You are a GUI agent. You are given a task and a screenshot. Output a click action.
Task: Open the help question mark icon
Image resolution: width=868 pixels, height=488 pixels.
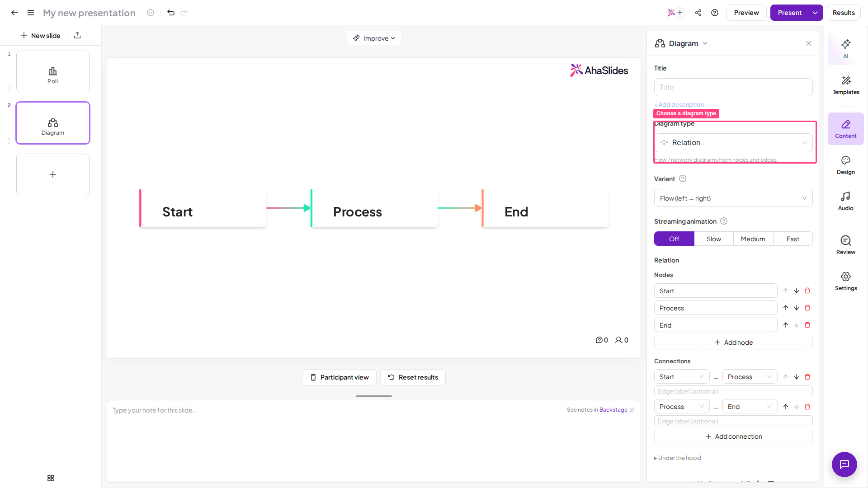[715, 13]
